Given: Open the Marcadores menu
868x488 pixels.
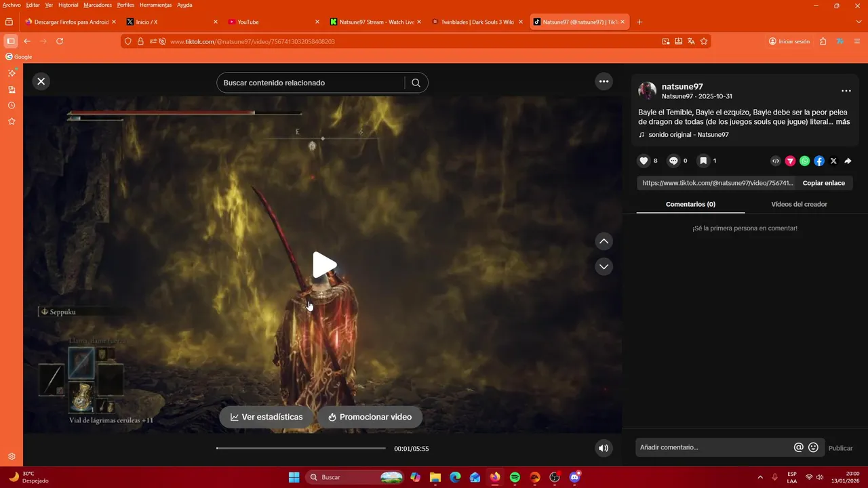Looking at the screenshot, I should tap(98, 5).
